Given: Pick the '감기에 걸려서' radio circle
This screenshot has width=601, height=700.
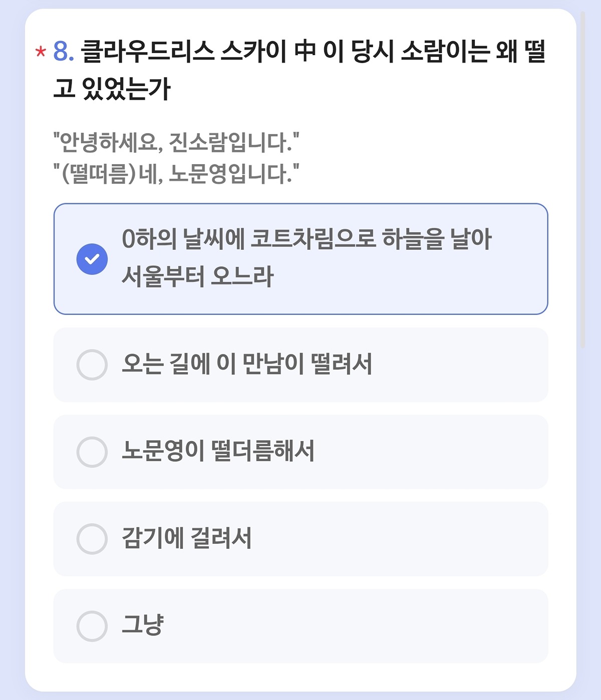Looking at the screenshot, I should pos(92,539).
